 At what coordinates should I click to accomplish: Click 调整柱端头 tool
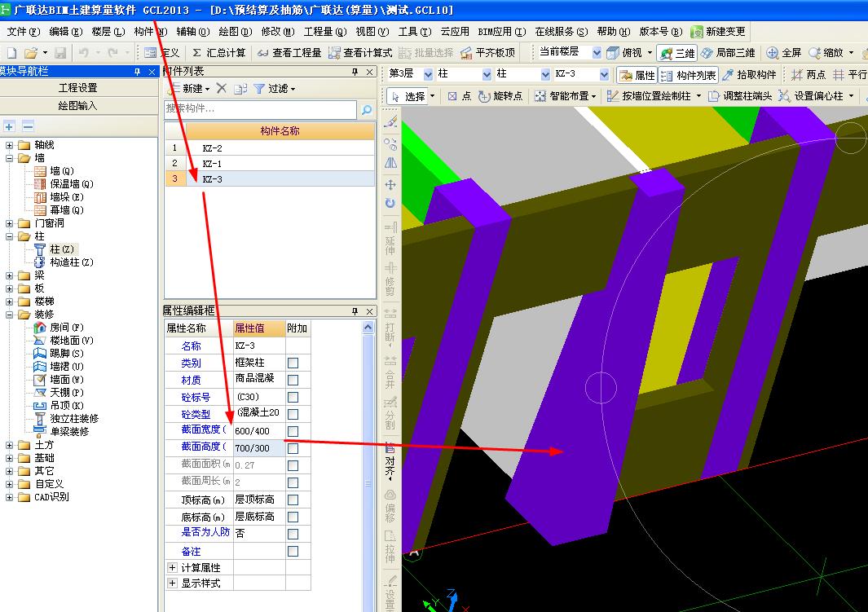point(740,96)
